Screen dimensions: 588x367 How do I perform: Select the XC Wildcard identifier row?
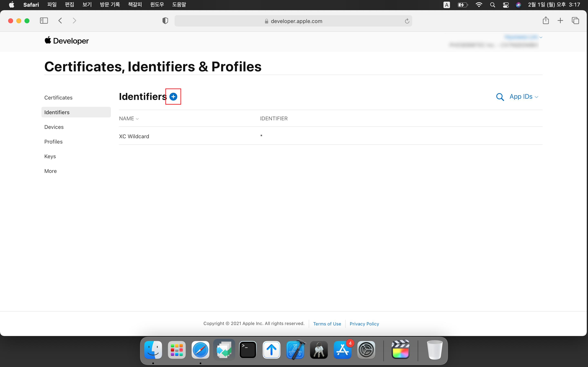click(134, 136)
